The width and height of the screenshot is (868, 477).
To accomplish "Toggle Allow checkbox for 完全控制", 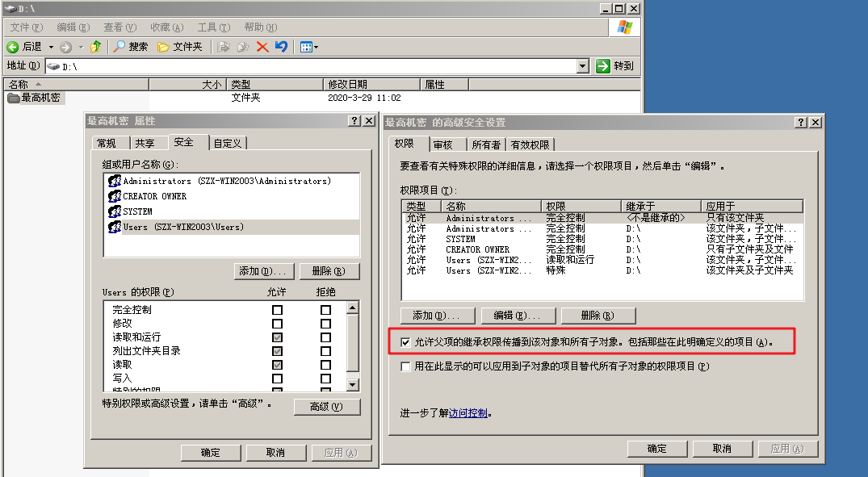I will tap(277, 310).
